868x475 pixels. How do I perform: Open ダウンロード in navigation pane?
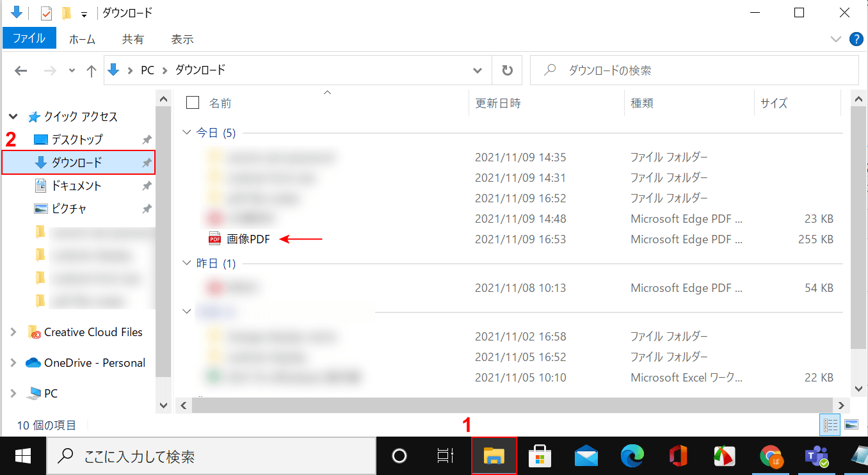(77, 163)
